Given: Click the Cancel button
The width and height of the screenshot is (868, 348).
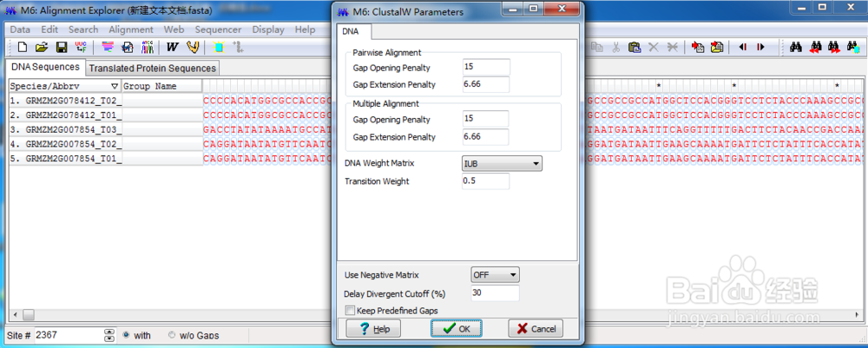Looking at the screenshot, I should tap(536, 328).
